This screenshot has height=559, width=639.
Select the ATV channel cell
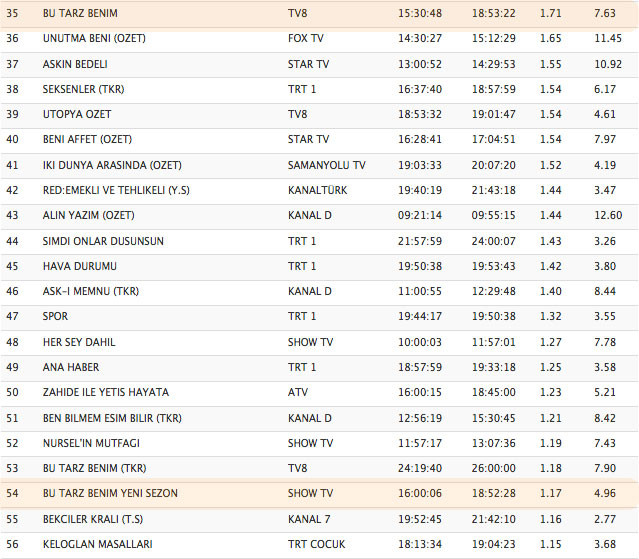(x=298, y=392)
